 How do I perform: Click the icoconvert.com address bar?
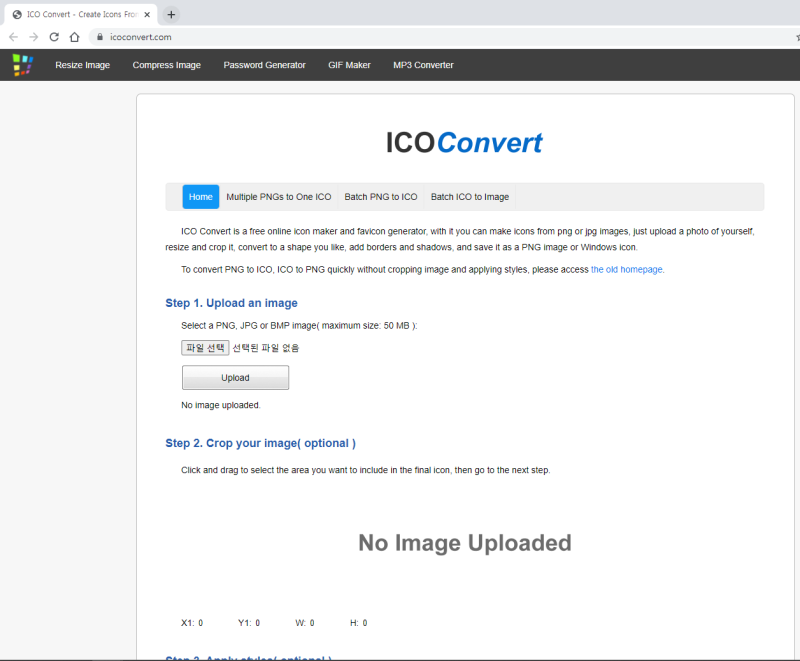(x=443, y=37)
